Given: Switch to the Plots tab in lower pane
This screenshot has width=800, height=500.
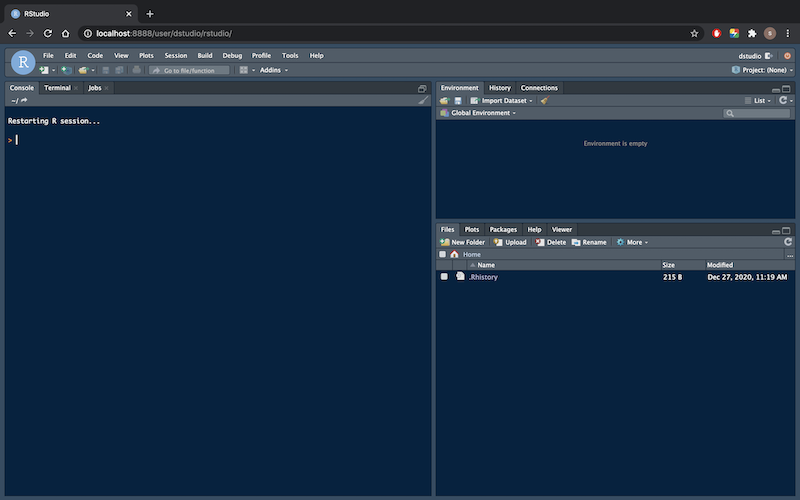Looking at the screenshot, I should [471, 230].
